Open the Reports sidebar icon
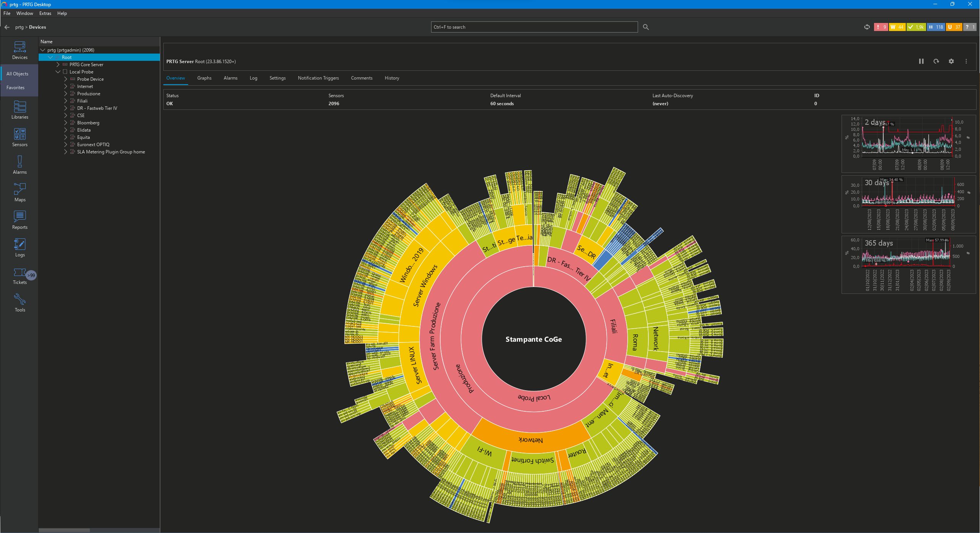Viewport: 980px width, 533px height. (x=20, y=220)
